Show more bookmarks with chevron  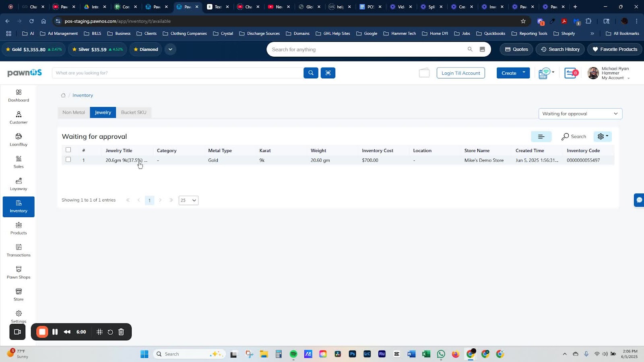pos(592,34)
